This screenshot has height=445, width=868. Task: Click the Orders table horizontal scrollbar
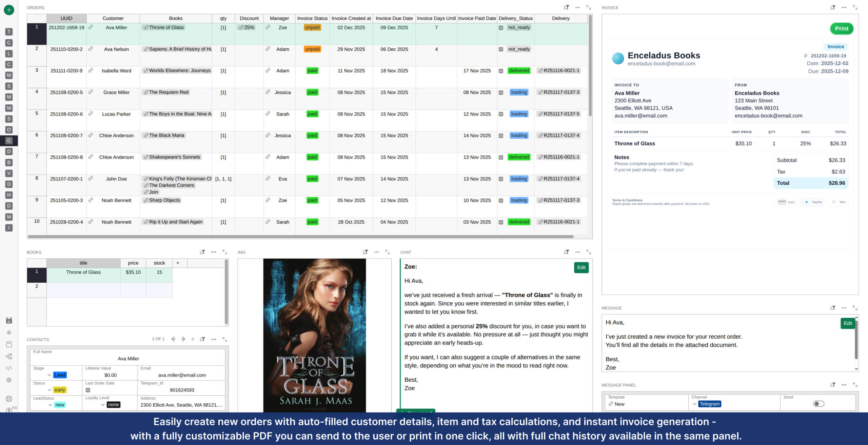(x=300, y=237)
